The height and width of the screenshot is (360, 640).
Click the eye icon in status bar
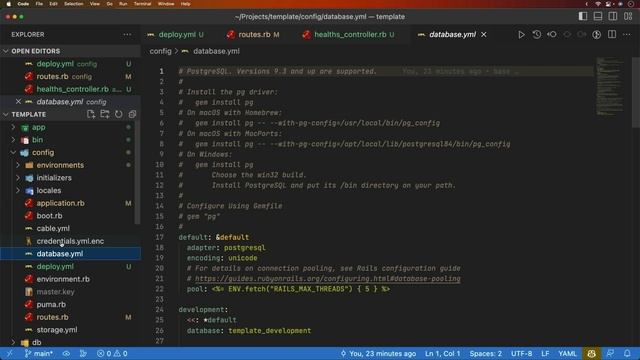coord(66,353)
